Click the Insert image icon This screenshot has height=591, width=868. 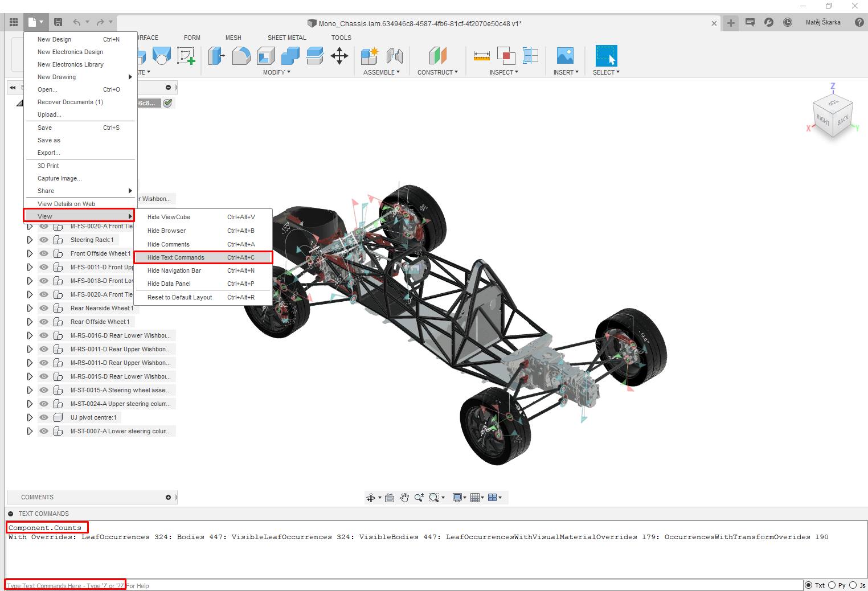pos(565,56)
